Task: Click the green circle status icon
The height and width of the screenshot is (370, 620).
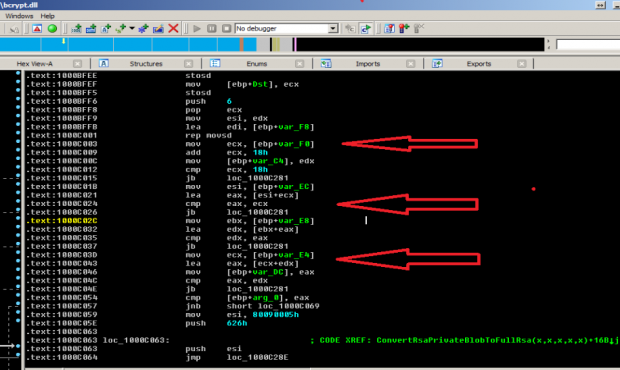Action: click(52, 28)
